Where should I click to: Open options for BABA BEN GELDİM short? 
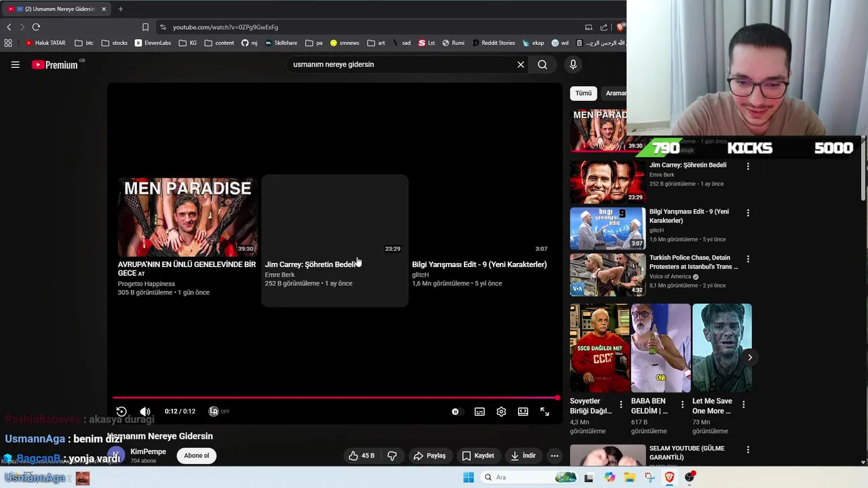pos(682,405)
